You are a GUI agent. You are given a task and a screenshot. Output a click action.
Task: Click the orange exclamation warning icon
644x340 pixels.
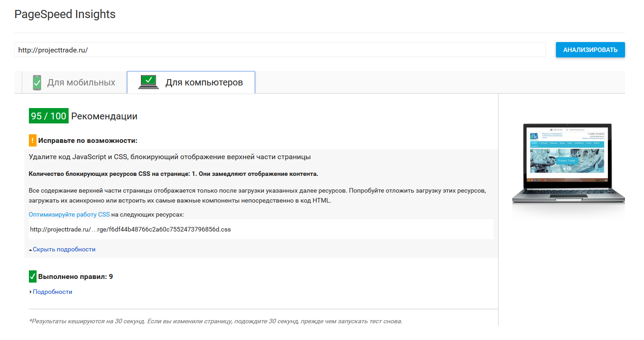[33, 140]
